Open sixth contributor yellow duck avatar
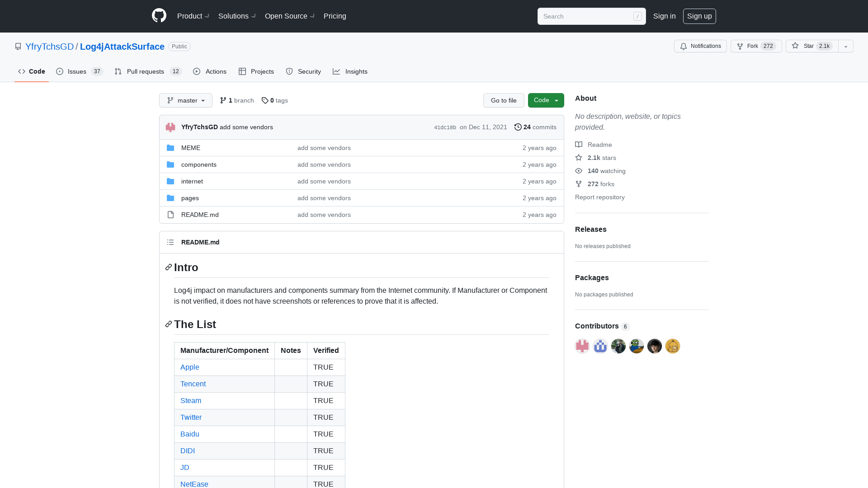868x488 pixels. point(673,346)
